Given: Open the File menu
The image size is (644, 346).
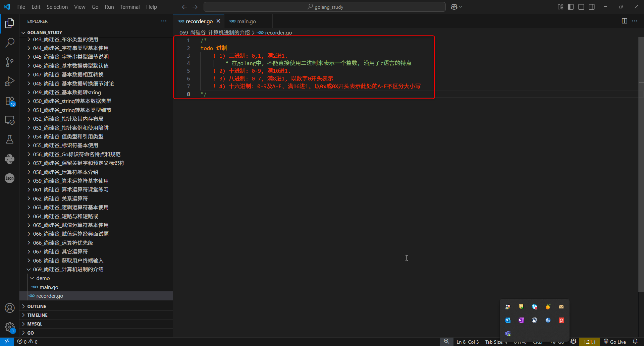Looking at the screenshot, I should click(21, 7).
